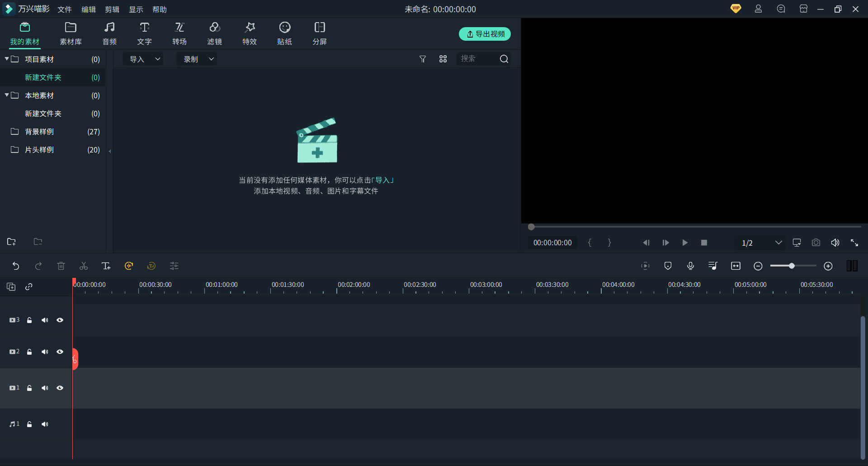868x466 pixels.
Task: Open the 背景样例 folder with 27 items
Action: [x=39, y=132]
